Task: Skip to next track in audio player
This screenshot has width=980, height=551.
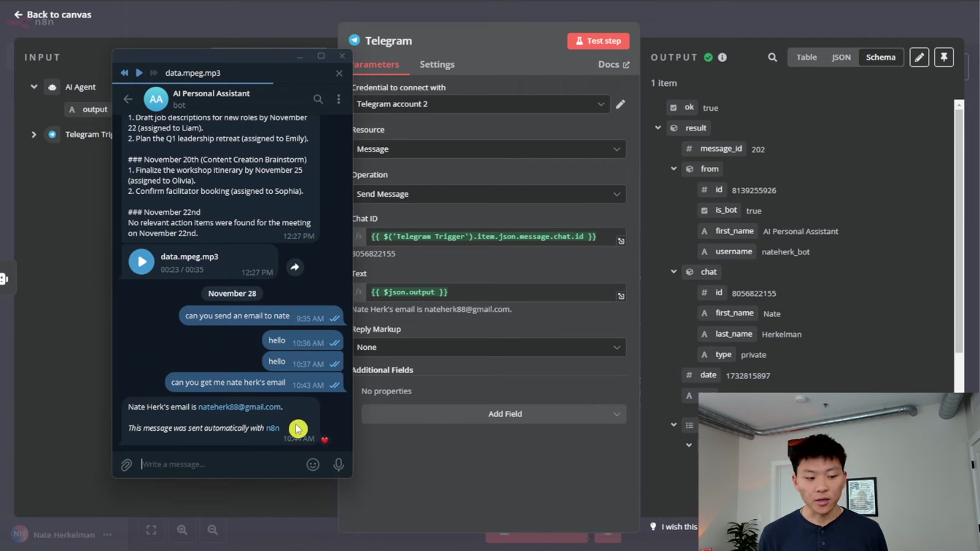Action: coord(153,73)
